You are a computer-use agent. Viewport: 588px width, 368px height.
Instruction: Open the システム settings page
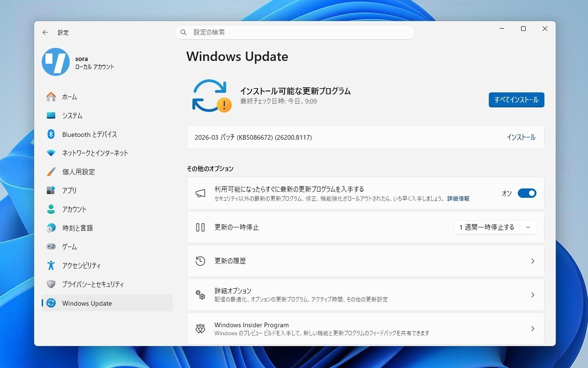(107, 115)
